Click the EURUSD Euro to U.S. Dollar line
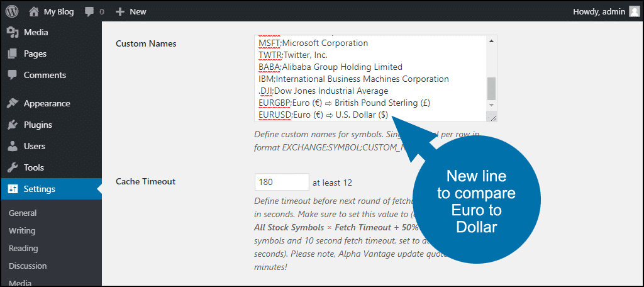The image size is (644, 287). [x=323, y=115]
